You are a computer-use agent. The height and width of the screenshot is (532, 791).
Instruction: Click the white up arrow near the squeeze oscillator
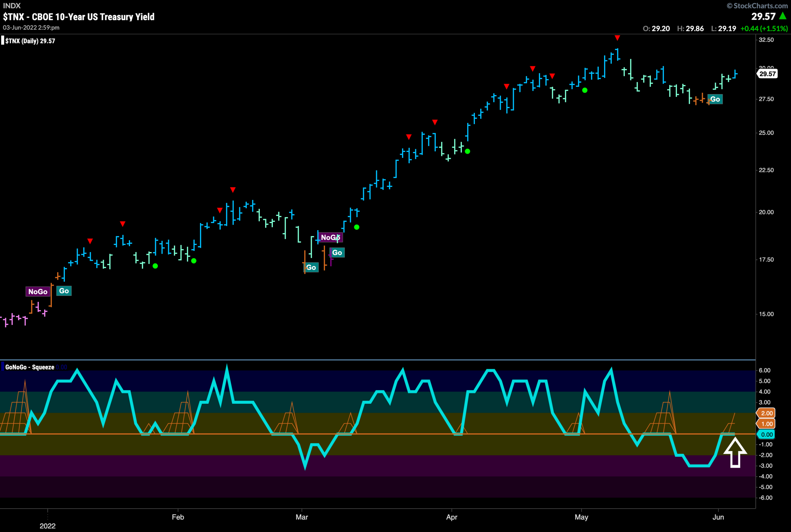(x=735, y=452)
